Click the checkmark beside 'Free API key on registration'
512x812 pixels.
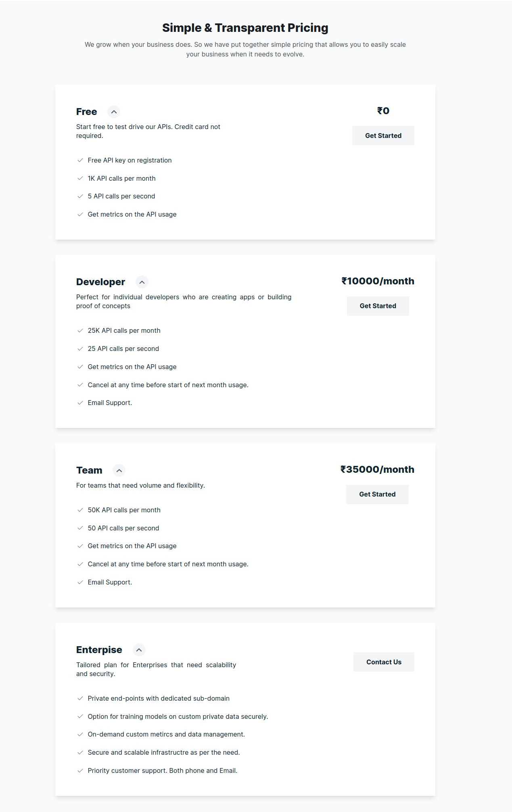click(80, 160)
